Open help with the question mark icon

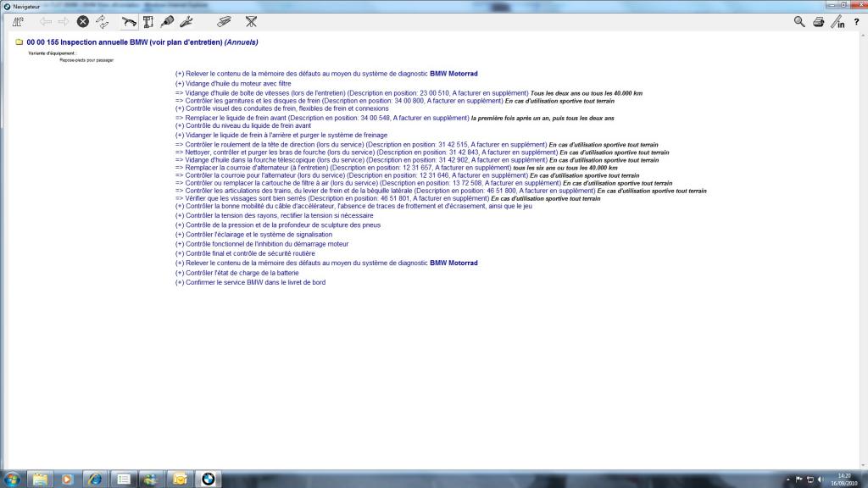[x=856, y=21]
